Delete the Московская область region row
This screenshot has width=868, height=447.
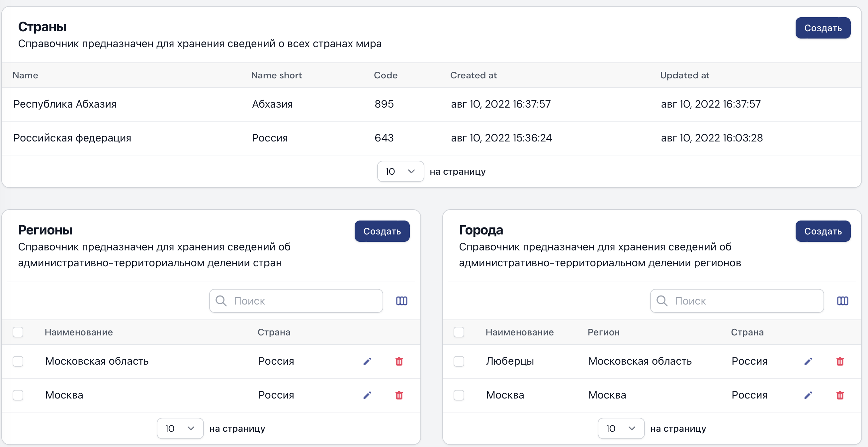tap(399, 361)
